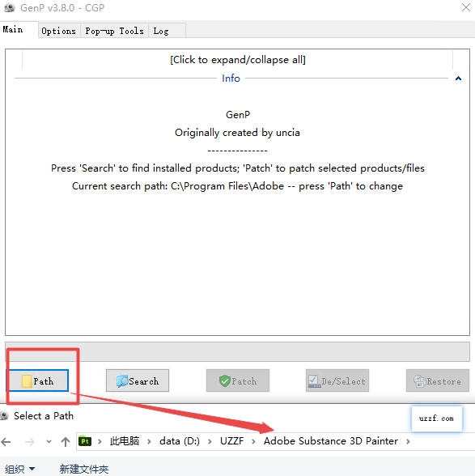Click 新建文件夹 new folder button
The image size is (475, 476).
(x=84, y=469)
